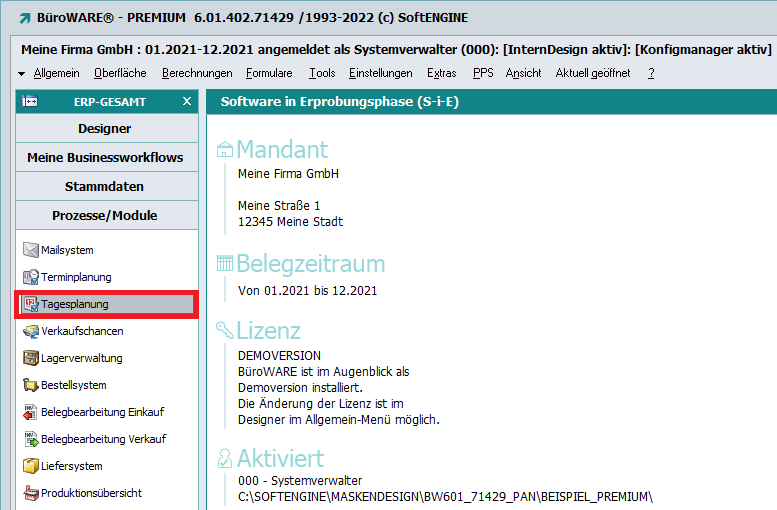Viewport: 777px width, 510px height.
Task: Open the Berechnungen menu
Action: click(197, 73)
